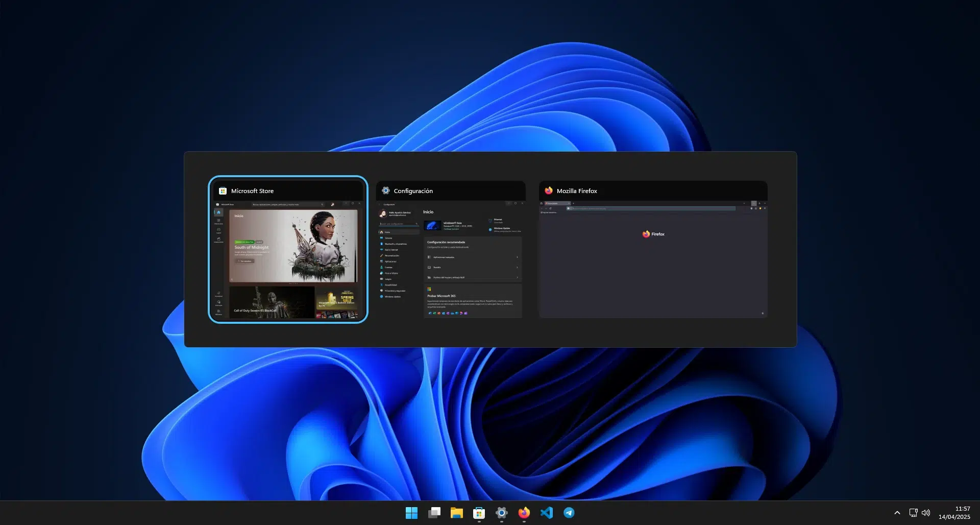Open Task View from the taskbar
This screenshot has width=980, height=525.
pyautogui.click(x=434, y=513)
